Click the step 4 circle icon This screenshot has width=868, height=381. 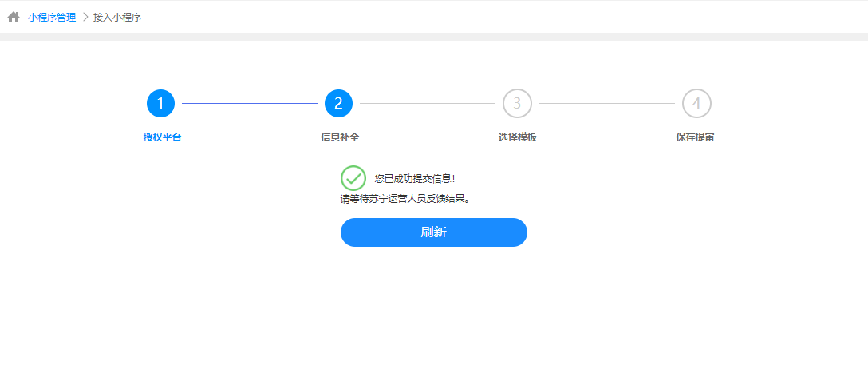pyautogui.click(x=696, y=103)
